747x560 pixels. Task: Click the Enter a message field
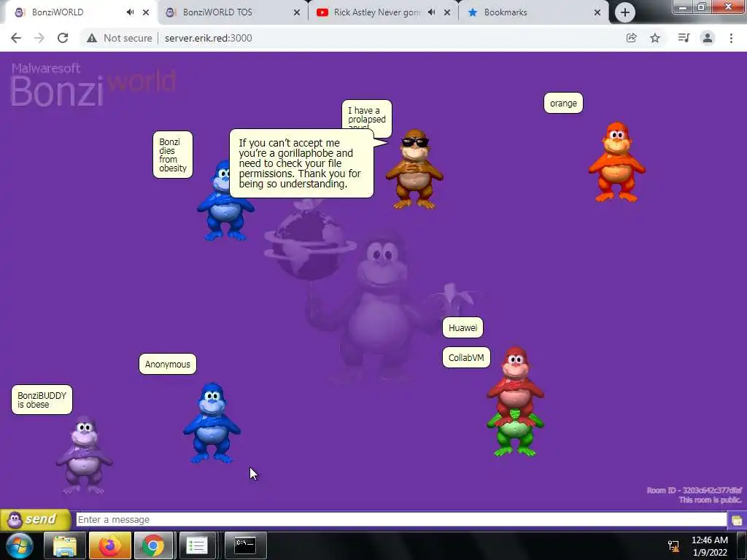[401, 519]
